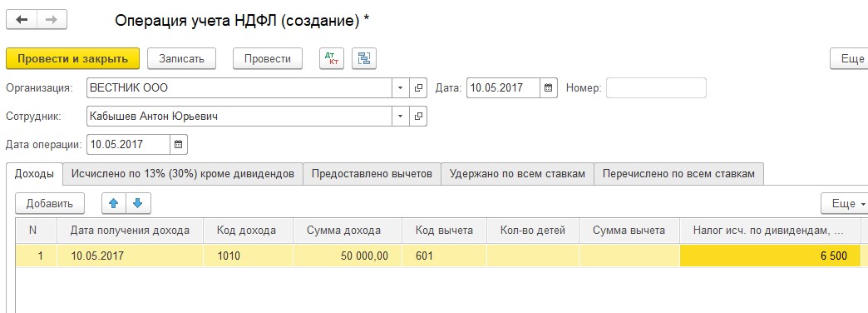Open the Организация record via its open icon
The image size is (868, 313).
pyautogui.click(x=418, y=88)
